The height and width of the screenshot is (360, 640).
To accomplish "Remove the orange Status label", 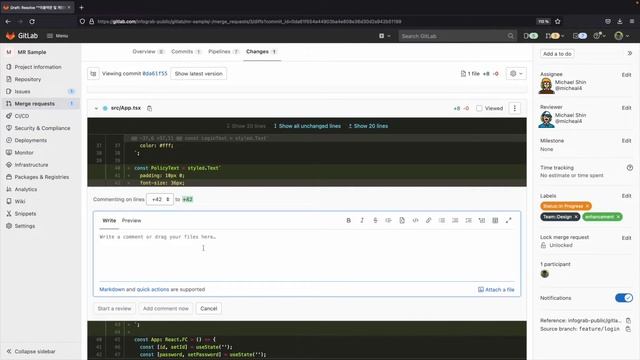I will click(x=587, y=206).
